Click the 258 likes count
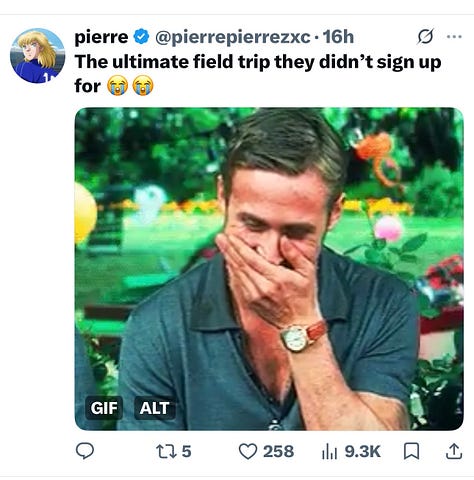The width and height of the screenshot is (474, 480). tap(279, 451)
